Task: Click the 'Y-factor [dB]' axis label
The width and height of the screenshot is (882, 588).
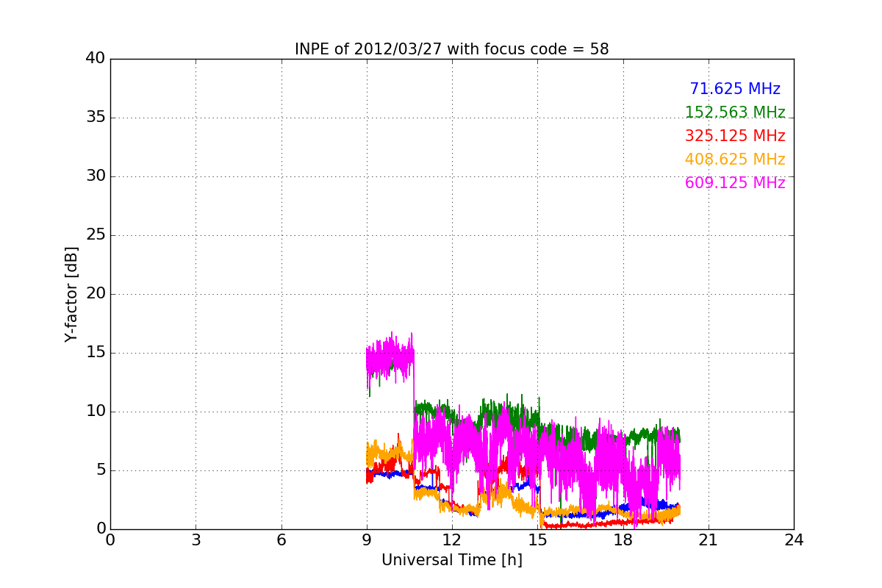Action: coord(71,294)
